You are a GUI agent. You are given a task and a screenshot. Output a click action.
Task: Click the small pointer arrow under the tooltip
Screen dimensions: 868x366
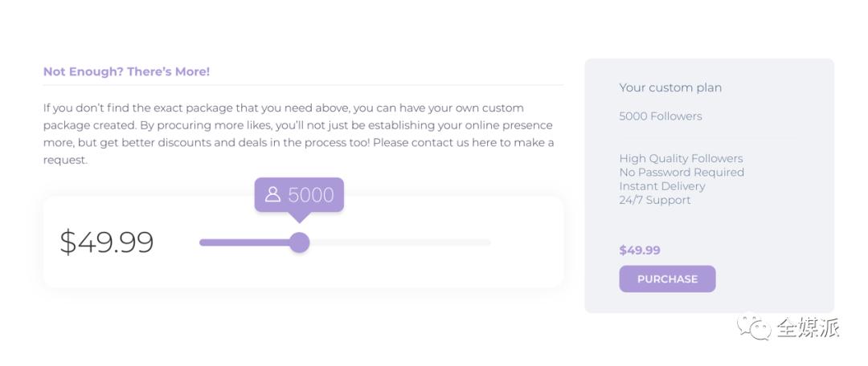coord(299,217)
